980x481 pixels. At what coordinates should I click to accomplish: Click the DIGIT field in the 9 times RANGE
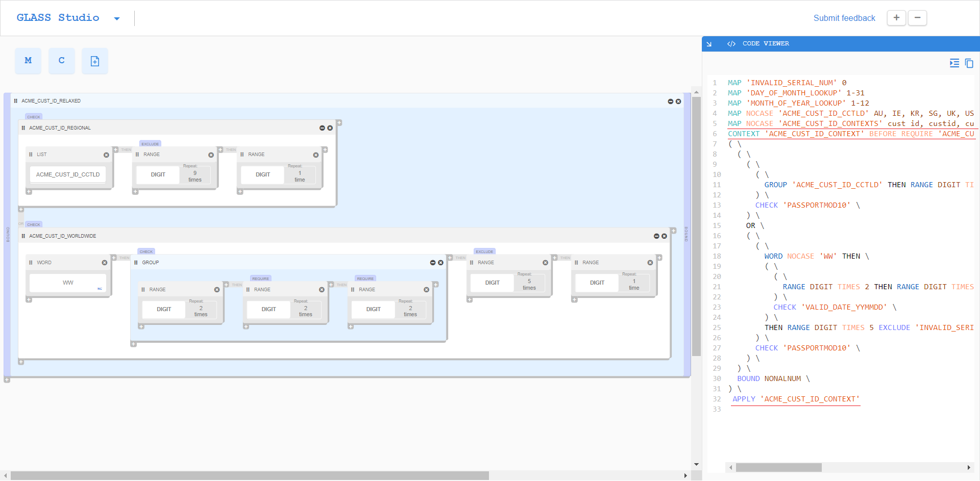pos(158,174)
